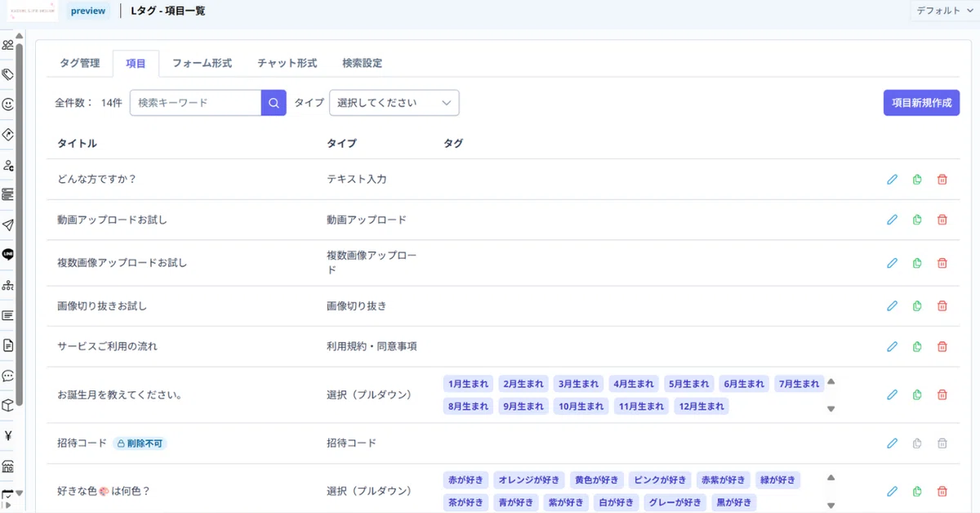980x513 pixels.
Task: Click the 12月生まれ tag
Action: 701,406
